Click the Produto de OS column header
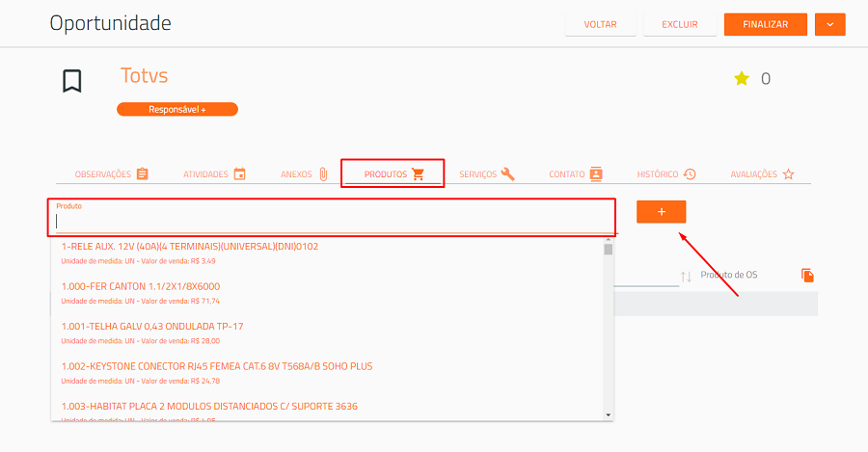The width and height of the screenshot is (868, 452). tap(728, 275)
